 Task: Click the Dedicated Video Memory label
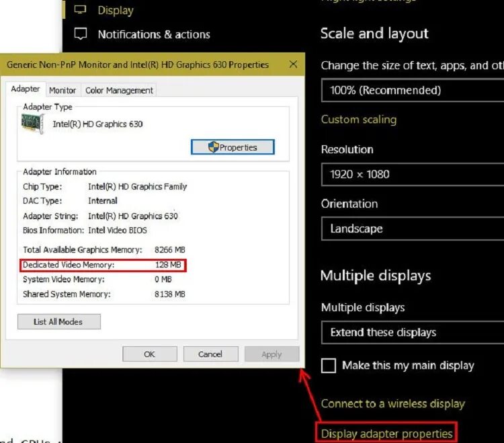click(69, 265)
